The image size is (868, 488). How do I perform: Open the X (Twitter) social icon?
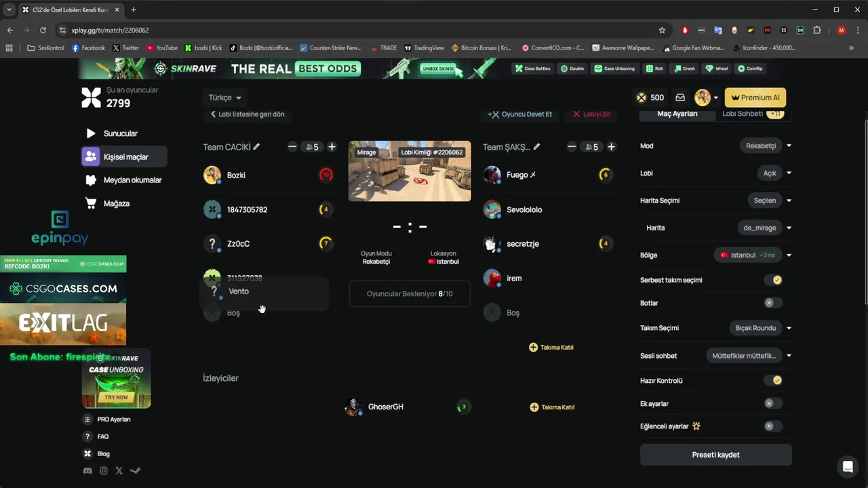(119, 470)
